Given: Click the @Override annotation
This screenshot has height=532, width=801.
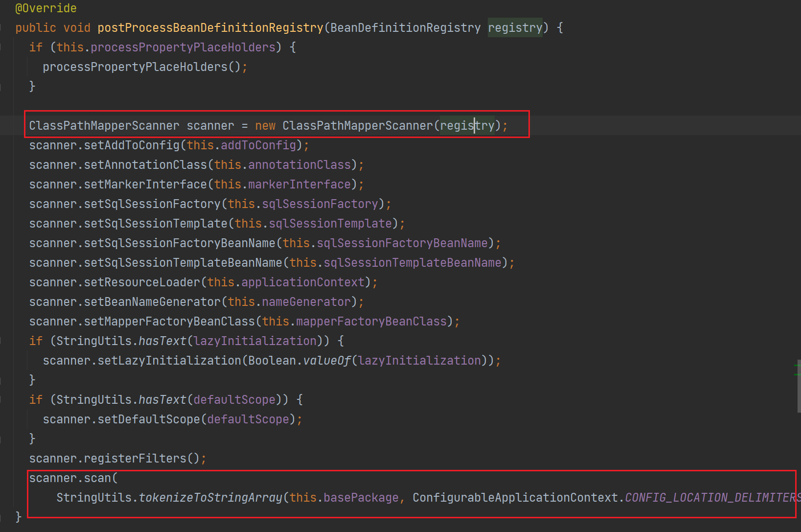Looking at the screenshot, I should (x=46, y=8).
